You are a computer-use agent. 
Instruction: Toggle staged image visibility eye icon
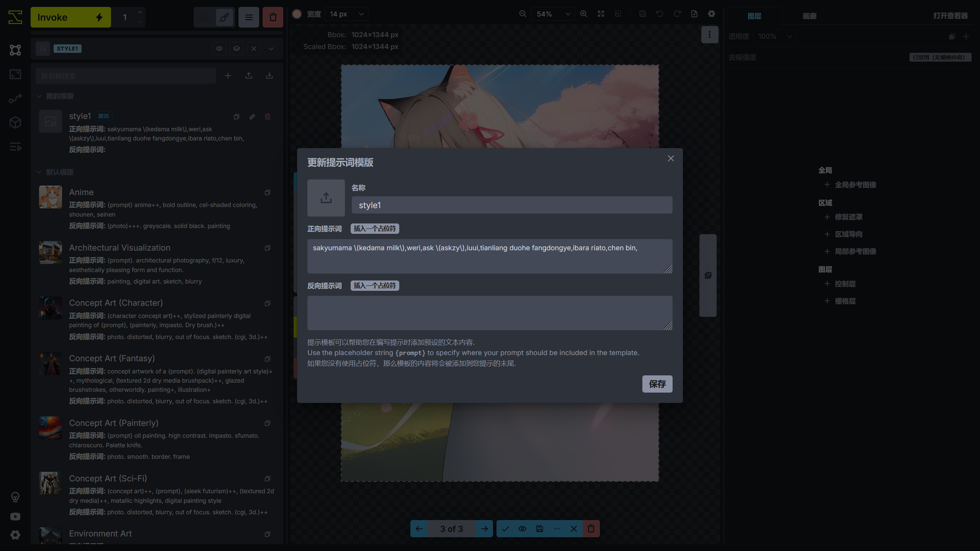click(x=522, y=529)
